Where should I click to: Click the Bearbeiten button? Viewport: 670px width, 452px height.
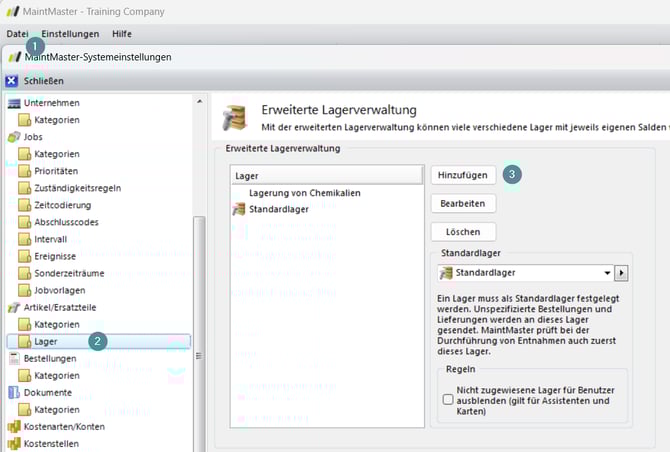click(x=463, y=203)
